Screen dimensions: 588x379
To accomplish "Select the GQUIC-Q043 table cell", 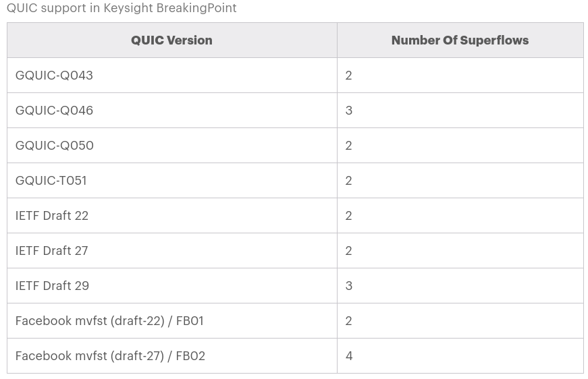I will pos(54,76).
